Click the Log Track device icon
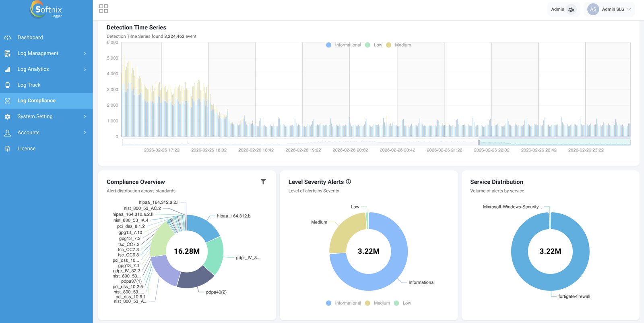The width and height of the screenshot is (644, 323). tap(8, 85)
